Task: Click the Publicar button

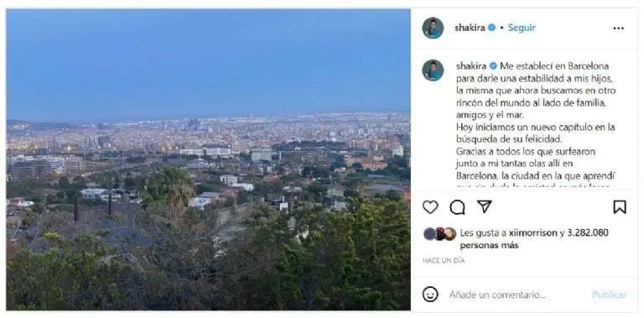Action: point(610,295)
